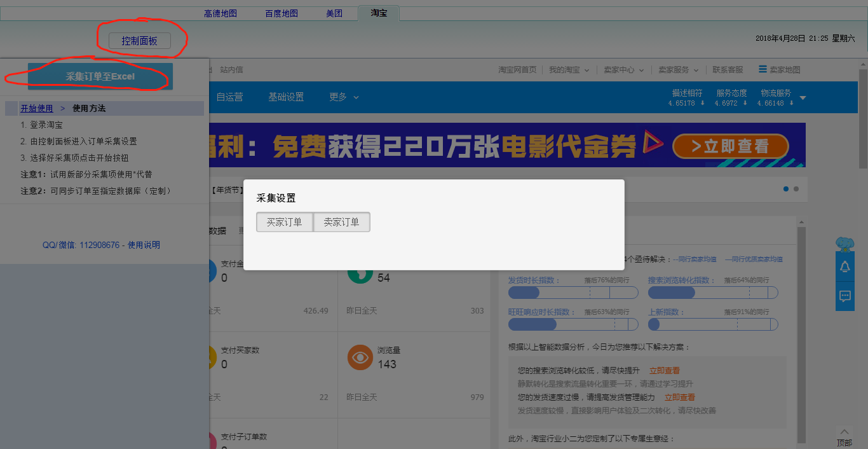Jump to top with 顶部 arrow
The height and width of the screenshot is (449, 868).
(x=844, y=437)
